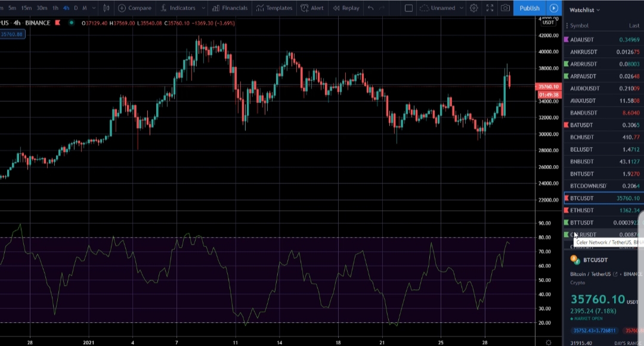Screen dimensions: 644x346
Task: Open the chart layout selector square icon
Action: (x=408, y=8)
